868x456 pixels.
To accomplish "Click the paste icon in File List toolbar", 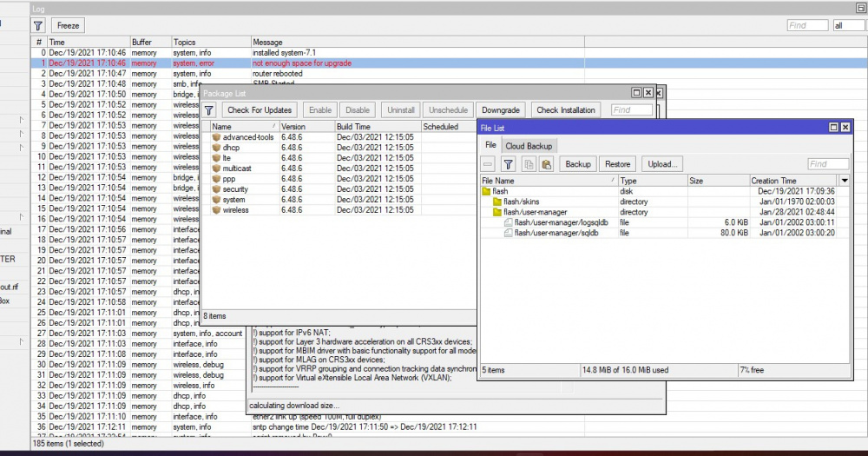I will [546, 164].
